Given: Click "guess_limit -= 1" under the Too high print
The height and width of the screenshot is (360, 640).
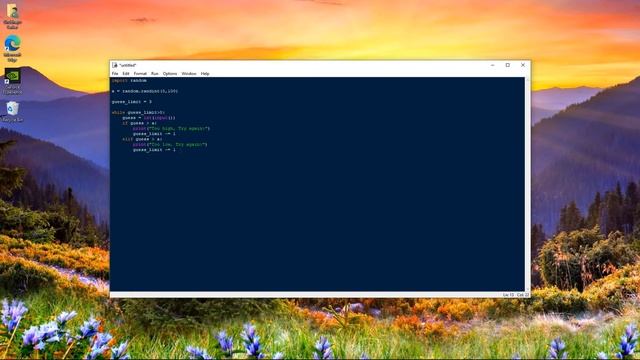Looking at the screenshot, I should (154, 134).
